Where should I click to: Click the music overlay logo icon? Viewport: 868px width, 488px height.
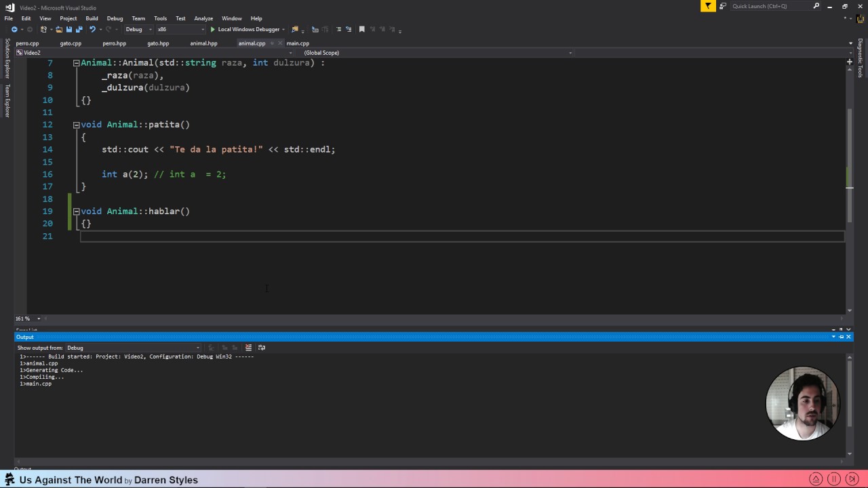coord(9,480)
